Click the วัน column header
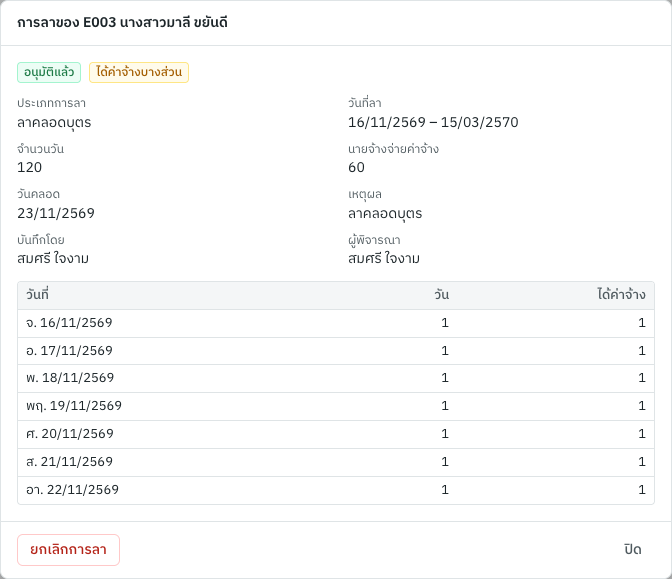 441,295
